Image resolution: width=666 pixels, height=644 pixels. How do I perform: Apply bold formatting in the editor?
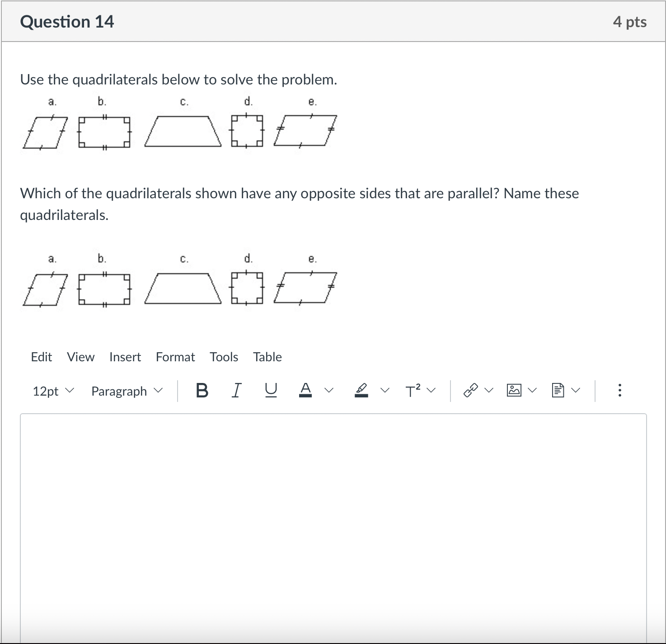click(202, 391)
